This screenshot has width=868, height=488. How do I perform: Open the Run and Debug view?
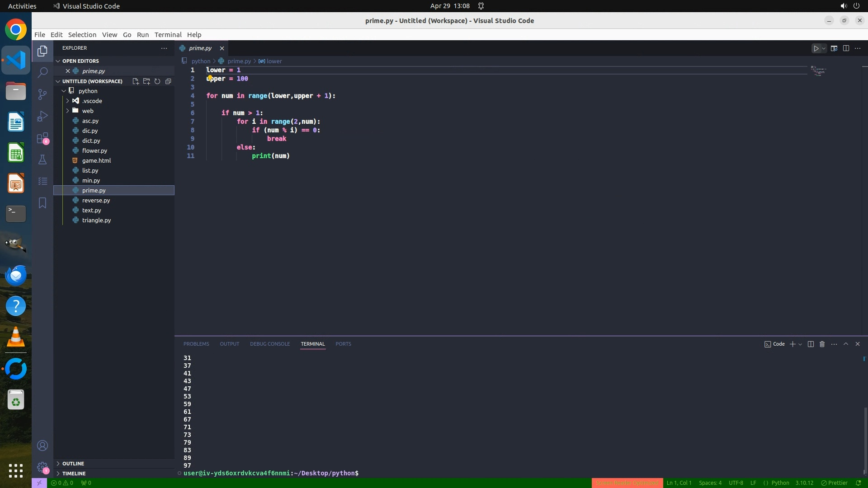42,116
